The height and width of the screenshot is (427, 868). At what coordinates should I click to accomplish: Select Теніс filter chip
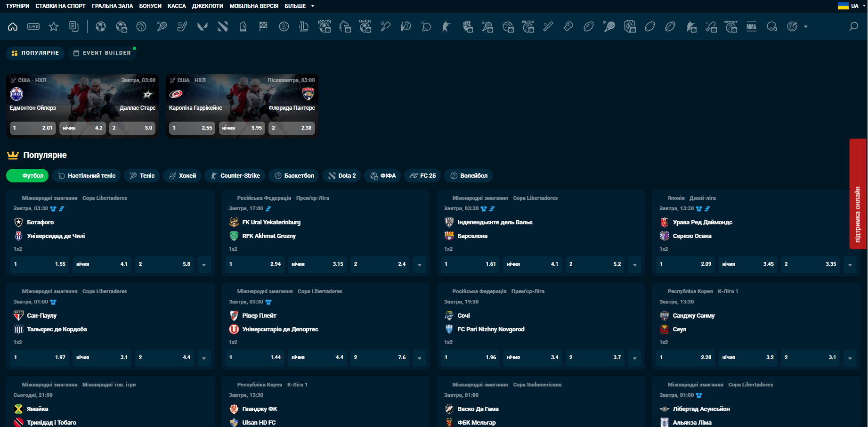(142, 176)
